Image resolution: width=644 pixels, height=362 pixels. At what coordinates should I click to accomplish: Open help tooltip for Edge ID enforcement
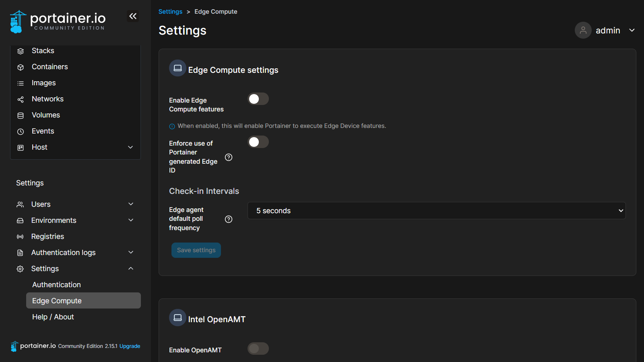pos(229,157)
